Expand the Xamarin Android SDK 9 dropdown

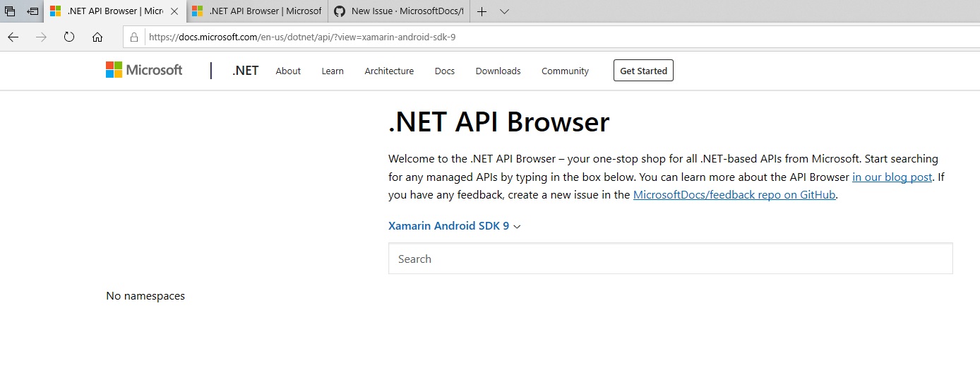pos(454,226)
